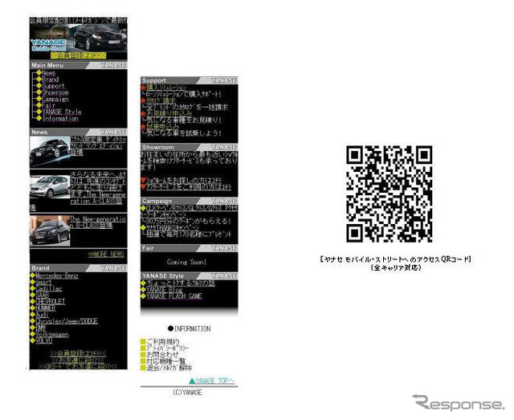This screenshot has height=420, width=514.
Task: Open the New generation A-CLASS news link
Action: coord(98,188)
